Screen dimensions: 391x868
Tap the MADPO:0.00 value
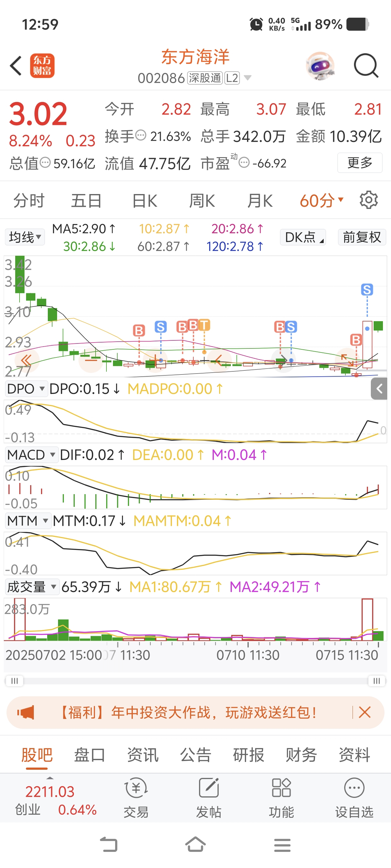175,389
